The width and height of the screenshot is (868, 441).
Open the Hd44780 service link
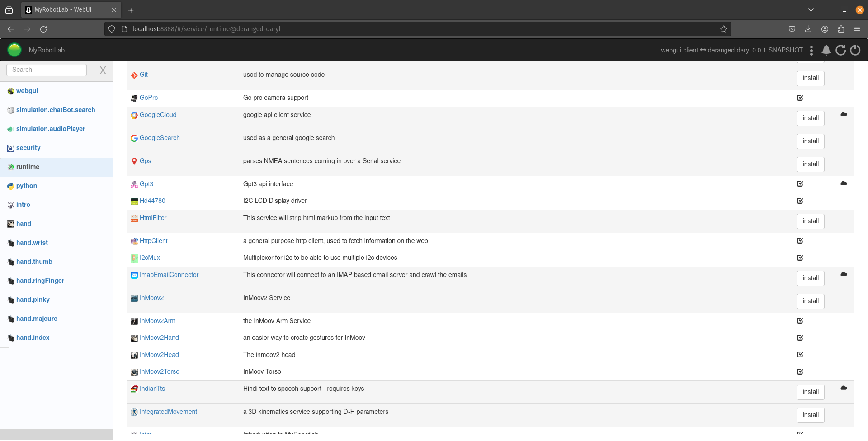152,201
